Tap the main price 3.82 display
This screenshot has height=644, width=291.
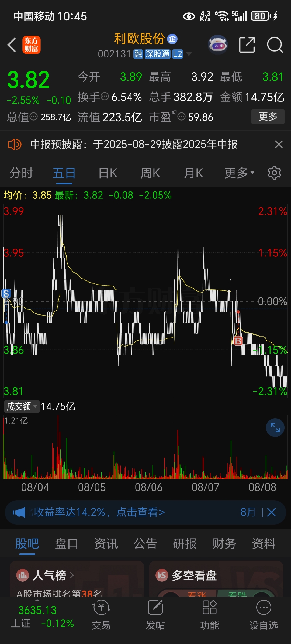[29, 80]
